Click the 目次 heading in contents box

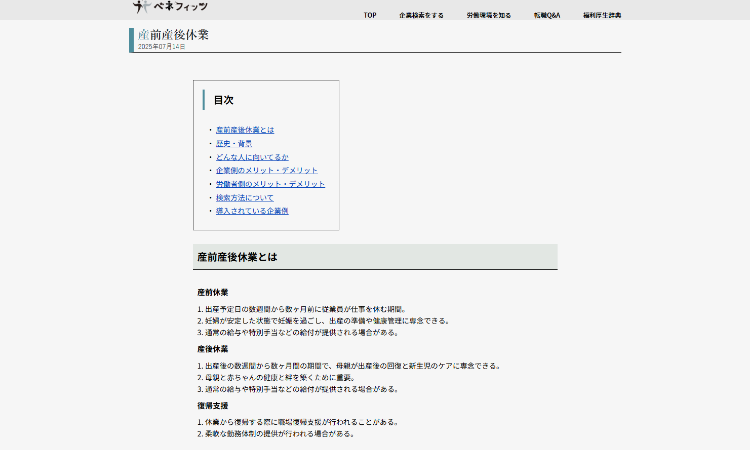[x=224, y=100]
